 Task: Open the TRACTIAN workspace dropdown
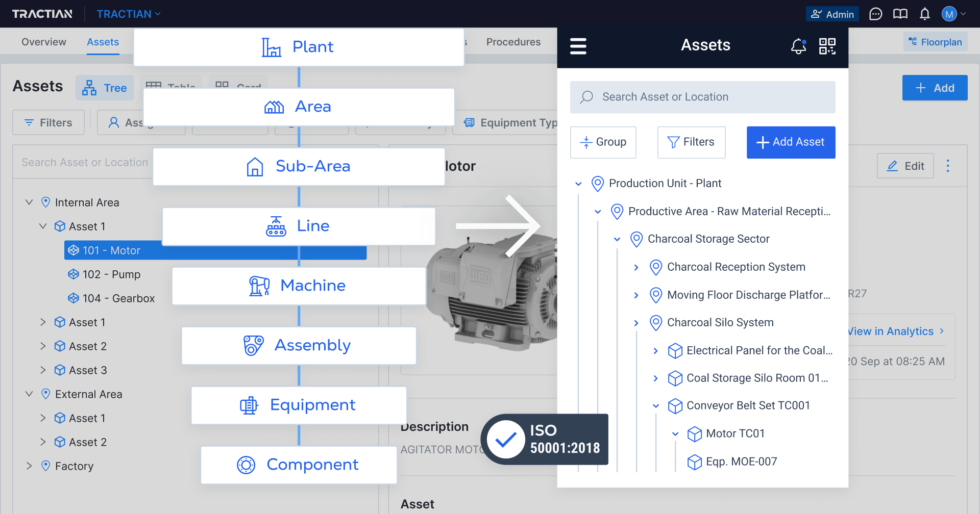128,14
